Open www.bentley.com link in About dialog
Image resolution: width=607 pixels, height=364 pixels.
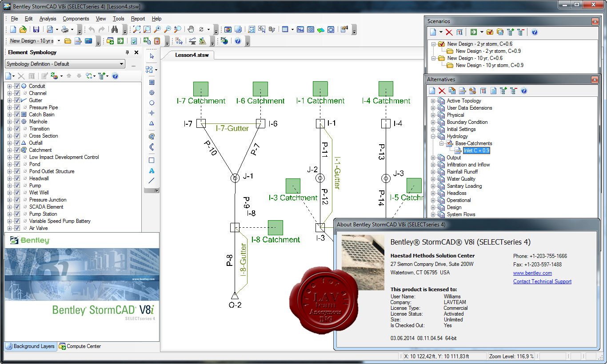[532, 273]
